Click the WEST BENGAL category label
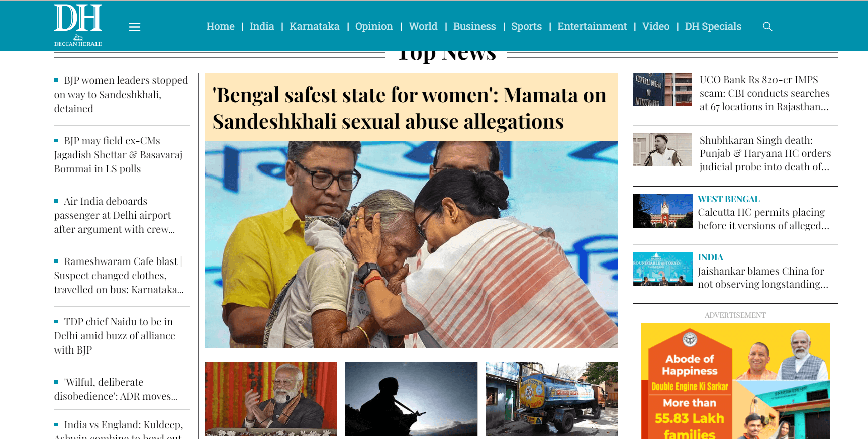This screenshot has height=439, width=868. (729, 199)
